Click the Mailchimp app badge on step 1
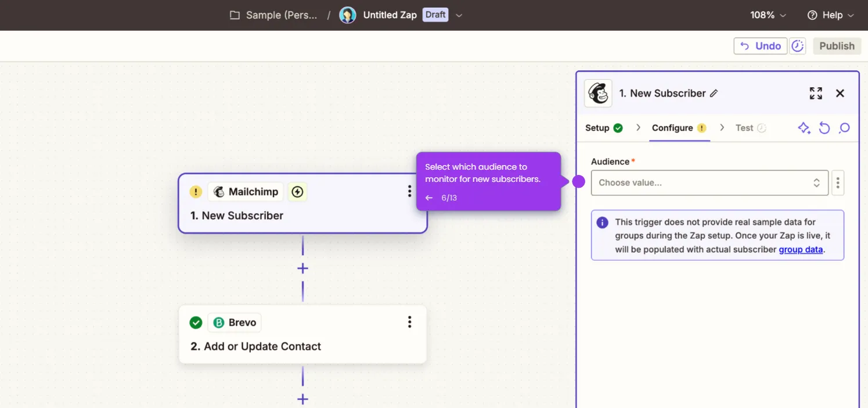This screenshot has height=408, width=868. (246, 192)
